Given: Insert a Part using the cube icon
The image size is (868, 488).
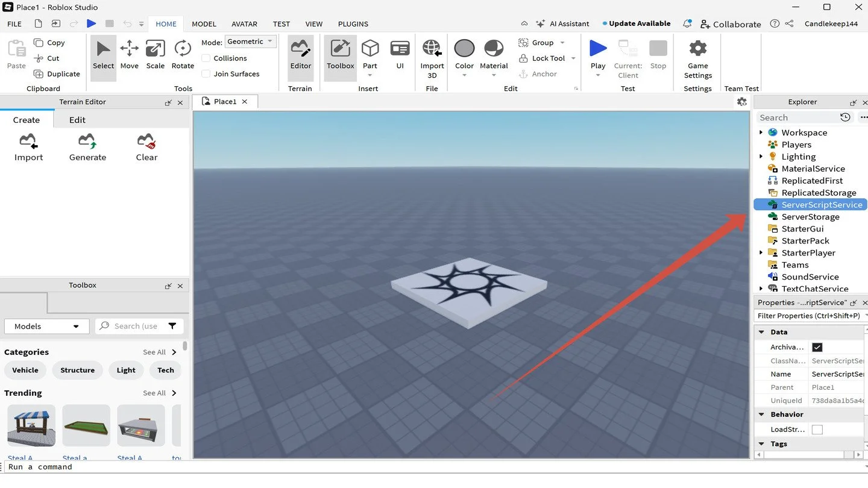Looking at the screenshot, I should click(370, 48).
